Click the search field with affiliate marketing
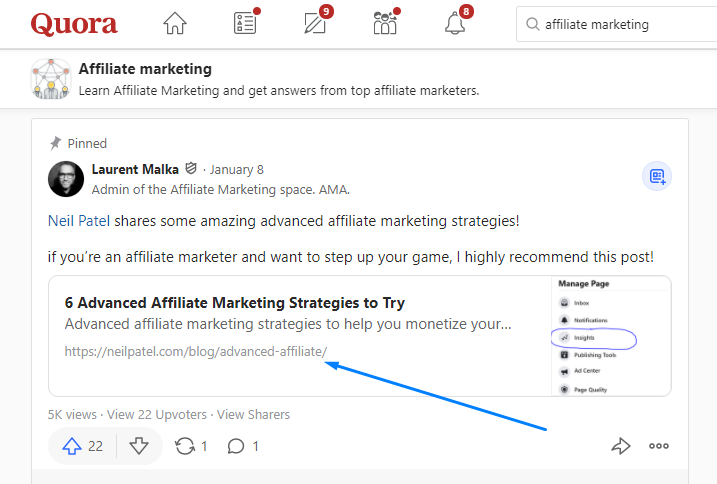Image resolution: width=717 pixels, height=484 pixels. point(616,24)
